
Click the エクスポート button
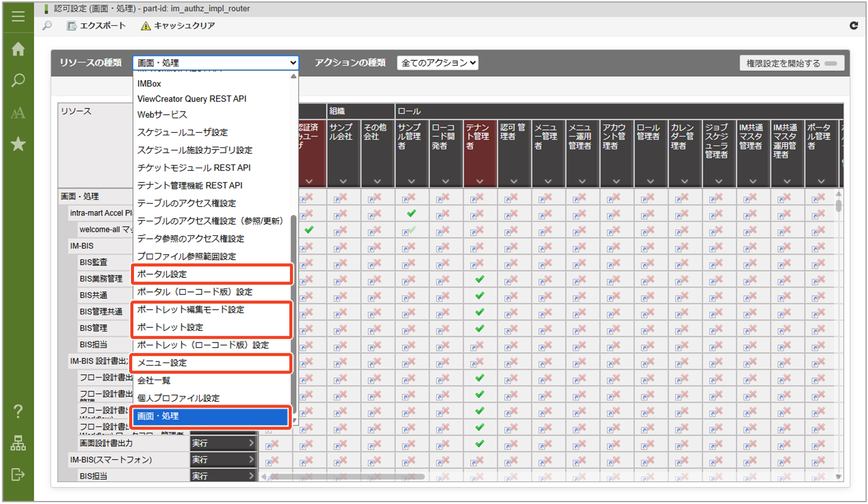pyautogui.click(x=96, y=26)
